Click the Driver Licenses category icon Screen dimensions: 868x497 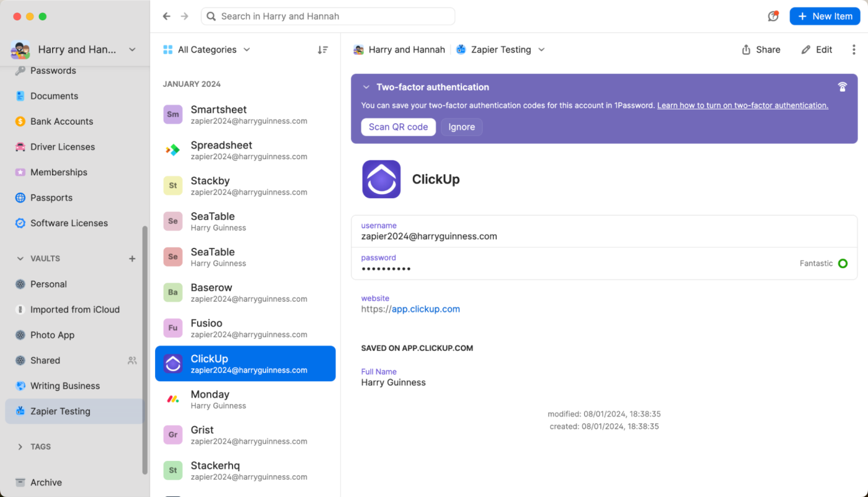(x=20, y=147)
